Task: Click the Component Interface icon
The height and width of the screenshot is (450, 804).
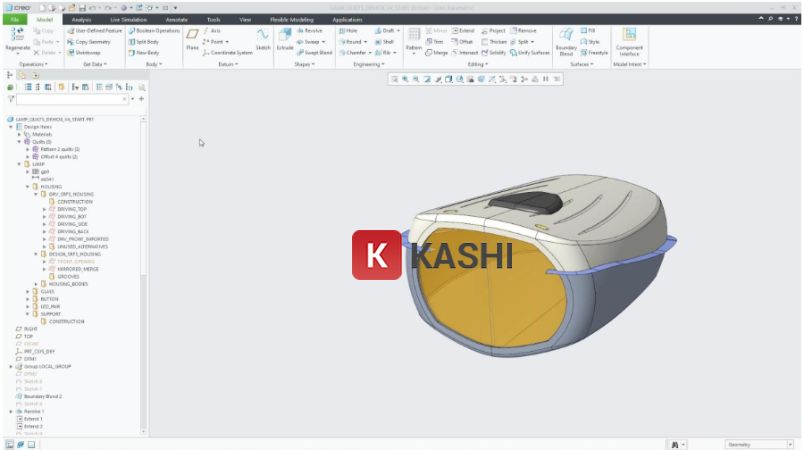Action: pos(629,40)
